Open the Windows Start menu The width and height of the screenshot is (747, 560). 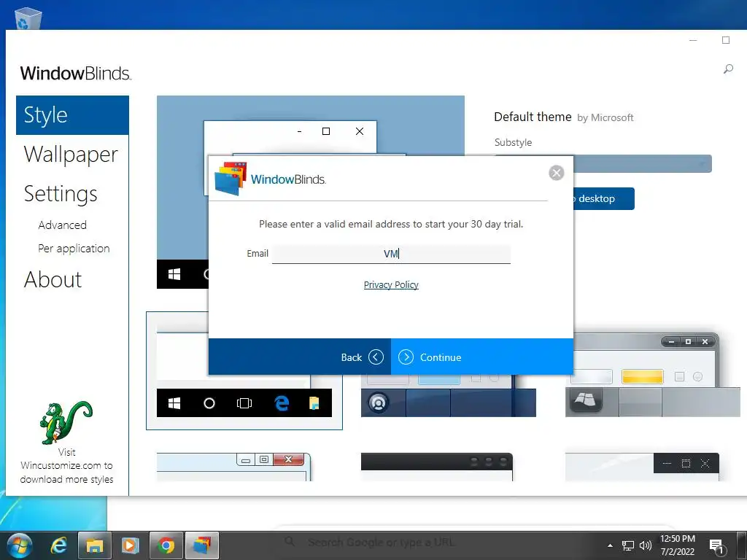click(x=20, y=545)
